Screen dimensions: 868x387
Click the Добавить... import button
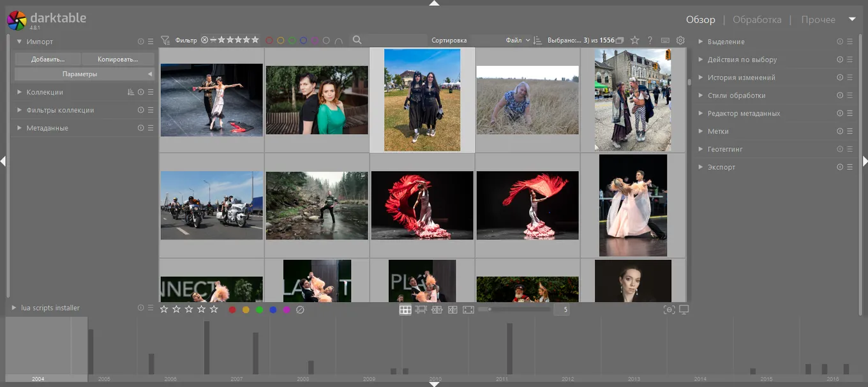tap(48, 59)
